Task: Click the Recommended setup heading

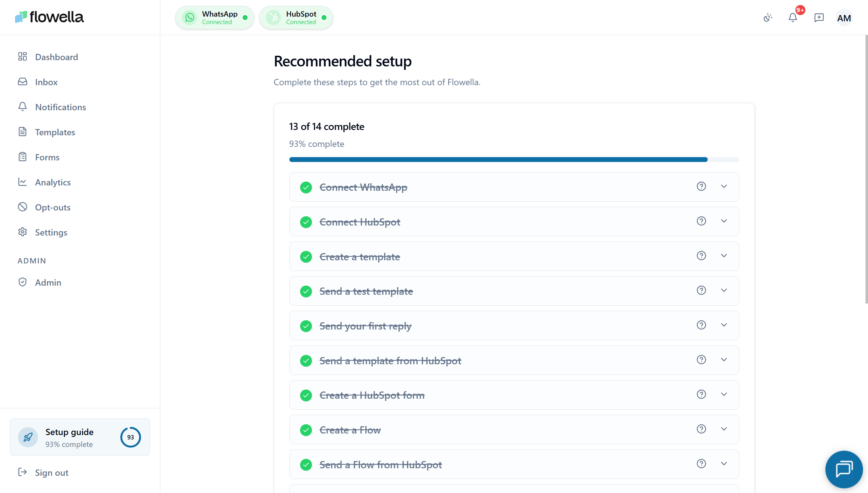Action: pyautogui.click(x=343, y=61)
